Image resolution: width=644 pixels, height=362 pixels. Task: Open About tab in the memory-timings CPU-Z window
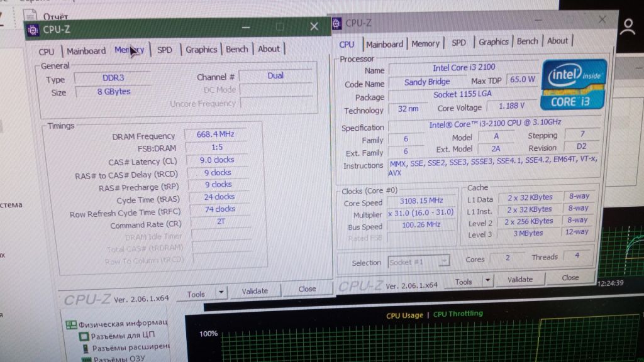(269, 49)
